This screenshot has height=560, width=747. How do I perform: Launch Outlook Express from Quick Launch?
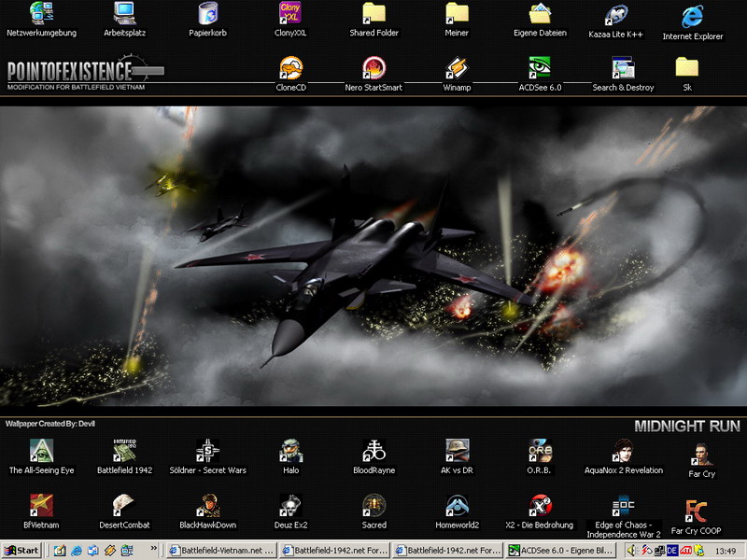(92, 551)
